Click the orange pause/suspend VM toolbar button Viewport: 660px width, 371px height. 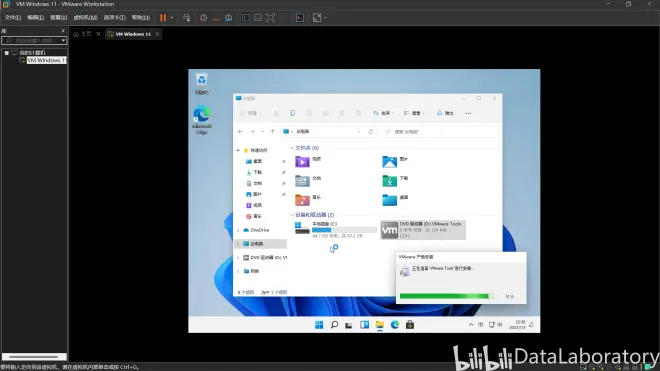[163, 18]
